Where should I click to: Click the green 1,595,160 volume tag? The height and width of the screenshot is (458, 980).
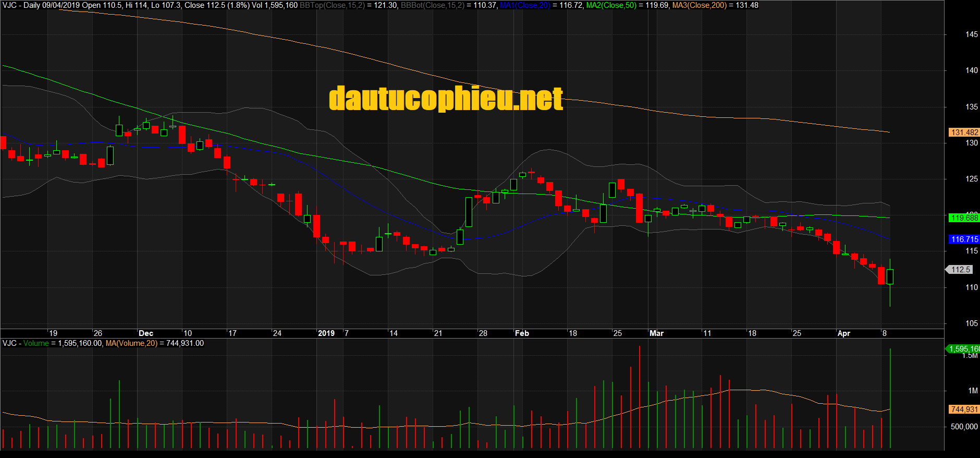pyautogui.click(x=963, y=349)
